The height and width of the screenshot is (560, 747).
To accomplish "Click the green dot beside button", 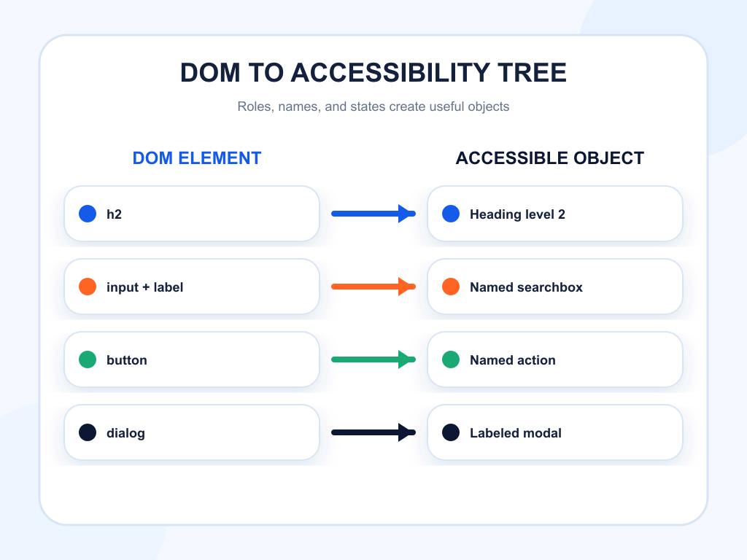I will 88,359.
